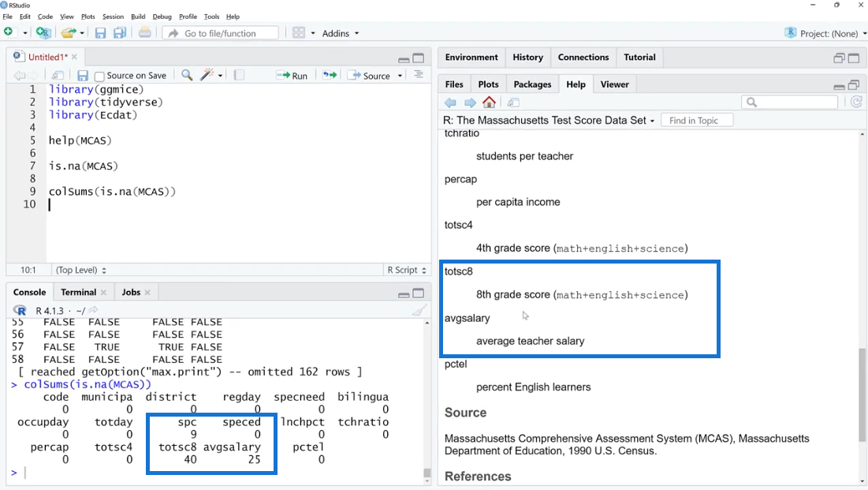Go to previous help topic
The height and width of the screenshot is (490, 868).
450,103
